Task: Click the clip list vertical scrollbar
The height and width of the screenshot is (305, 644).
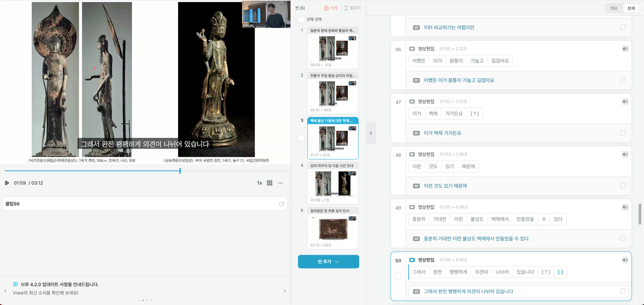Action: (639, 213)
